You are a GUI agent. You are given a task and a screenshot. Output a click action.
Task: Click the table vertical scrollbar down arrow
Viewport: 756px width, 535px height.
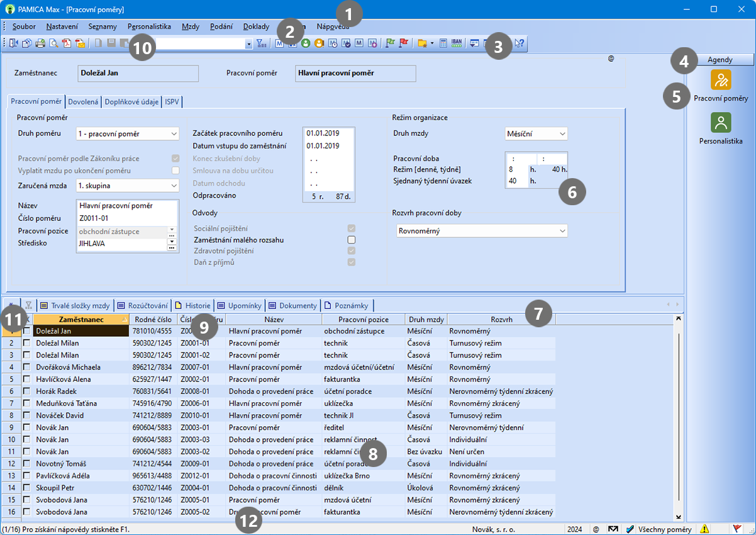[x=678, y=517]
